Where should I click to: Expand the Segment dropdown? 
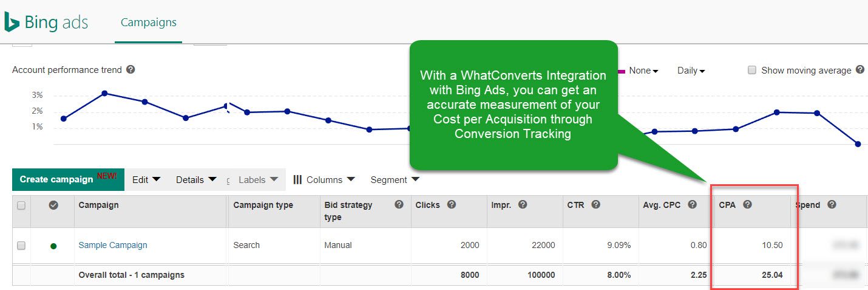click(395, 180)
